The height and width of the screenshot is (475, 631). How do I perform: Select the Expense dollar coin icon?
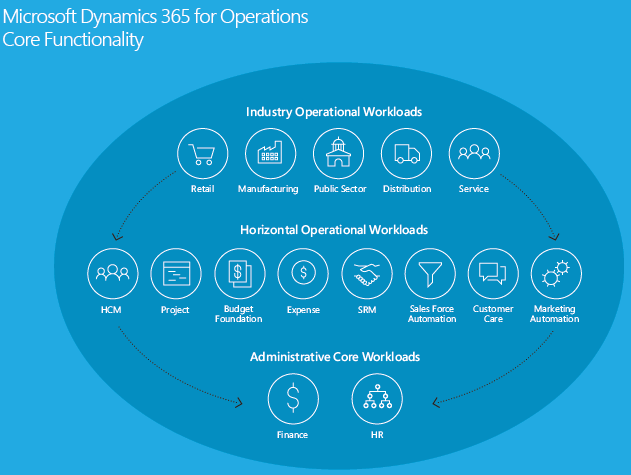point(303,274)
